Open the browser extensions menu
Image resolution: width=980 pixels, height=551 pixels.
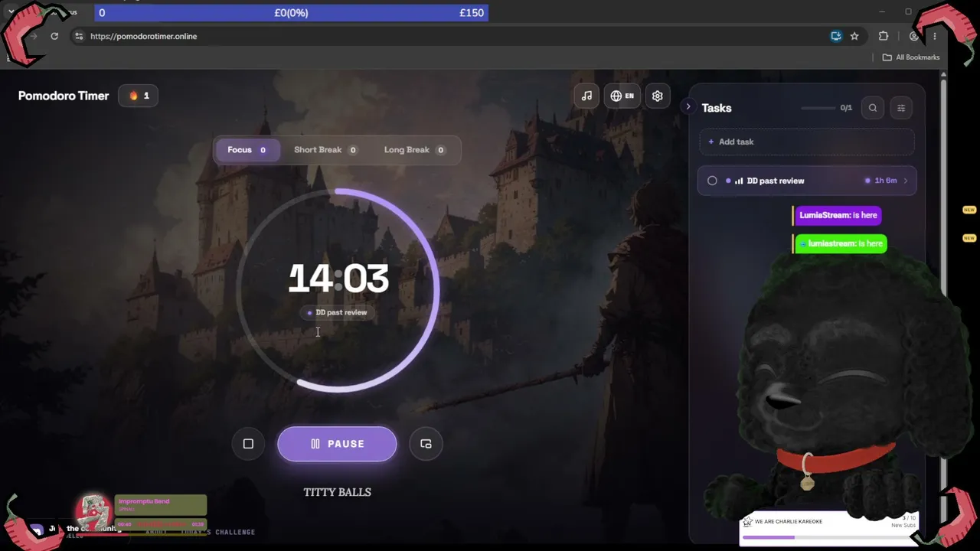884,36
